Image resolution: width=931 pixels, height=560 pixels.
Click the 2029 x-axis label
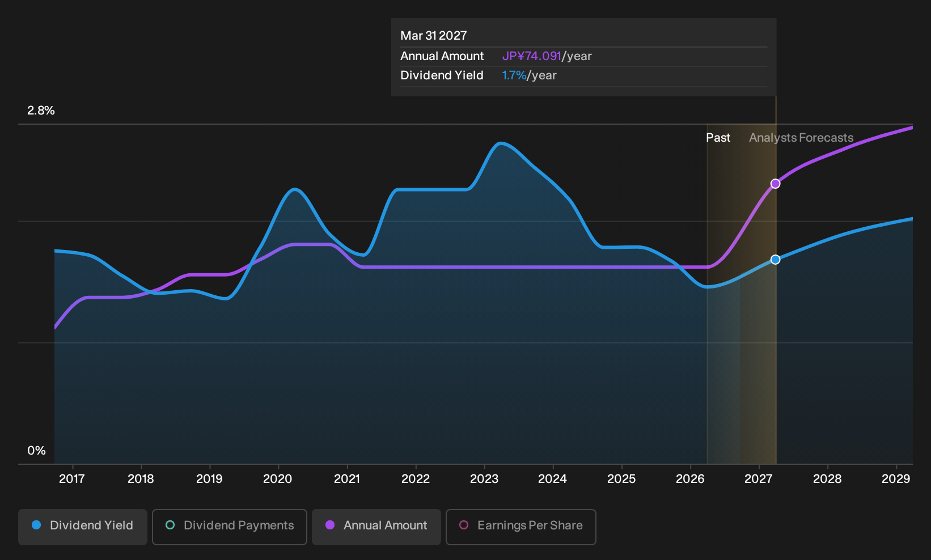[x=896, y=479]
